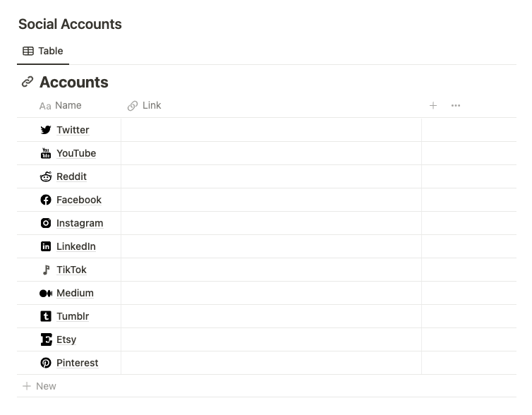532x415 pixels.
Task: Click the LinkedIn logo icon
Action: coord(46,246)
